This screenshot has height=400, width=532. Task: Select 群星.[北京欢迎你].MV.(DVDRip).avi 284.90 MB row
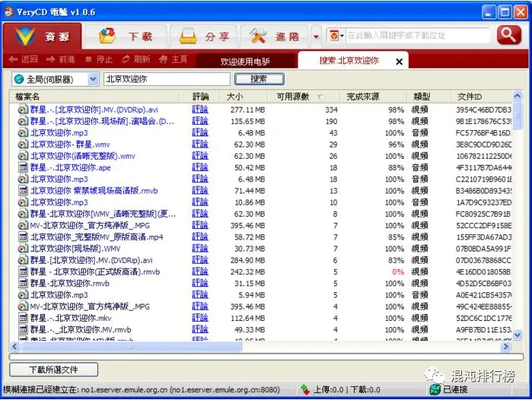click(91, 260)
